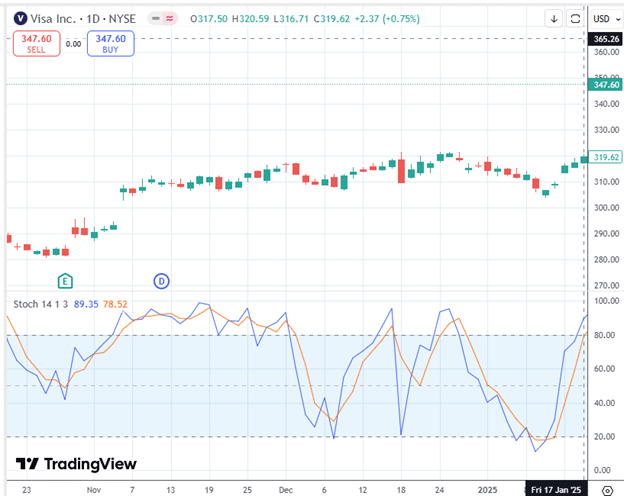This screenshot has height=496, width=624.
Task: Click the dividend D marker on the chart
Action: tap(161, 281)
